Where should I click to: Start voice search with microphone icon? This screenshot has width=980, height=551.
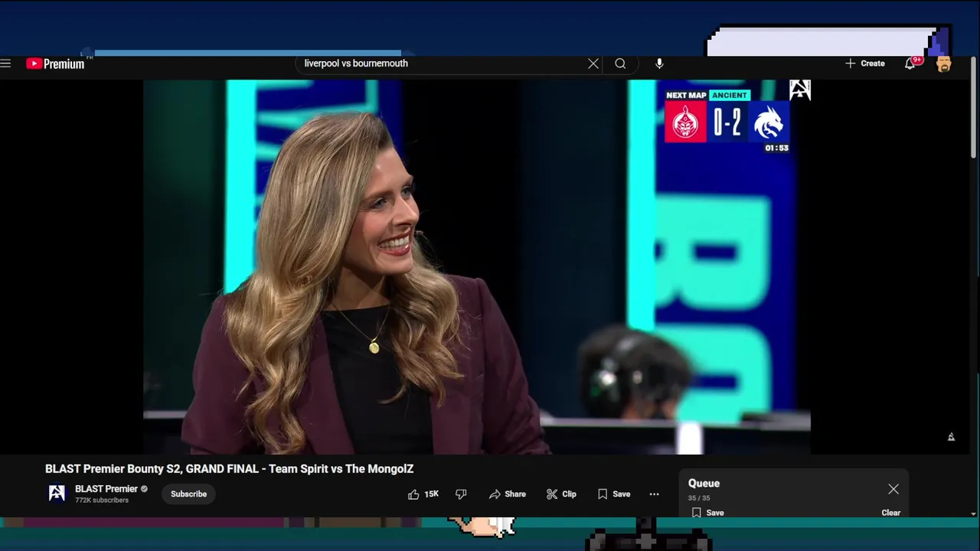click(x=659, y=64)
